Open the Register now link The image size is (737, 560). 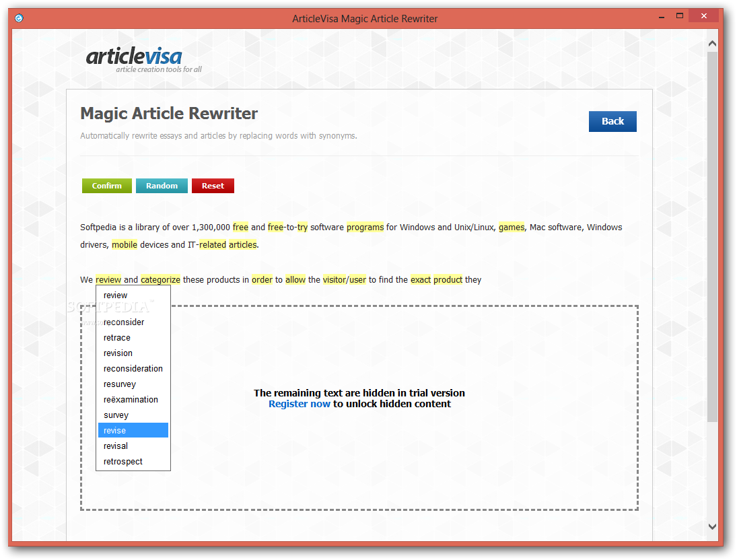tap(300, 404)
